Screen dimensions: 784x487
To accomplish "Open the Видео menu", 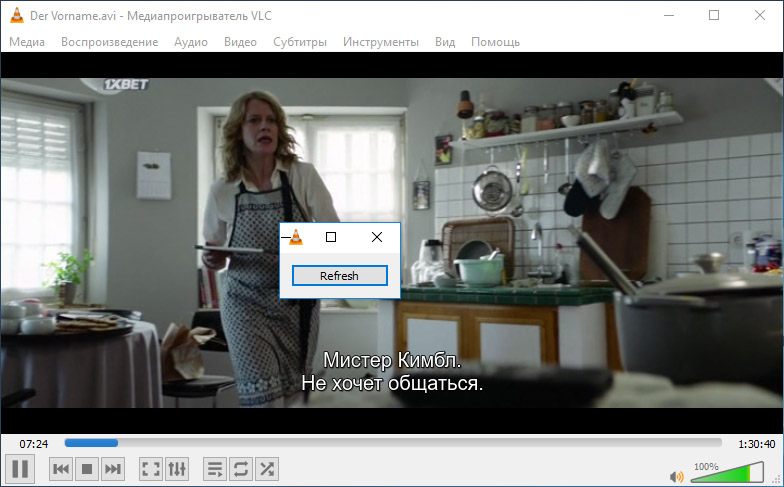I will click(240, 42).
